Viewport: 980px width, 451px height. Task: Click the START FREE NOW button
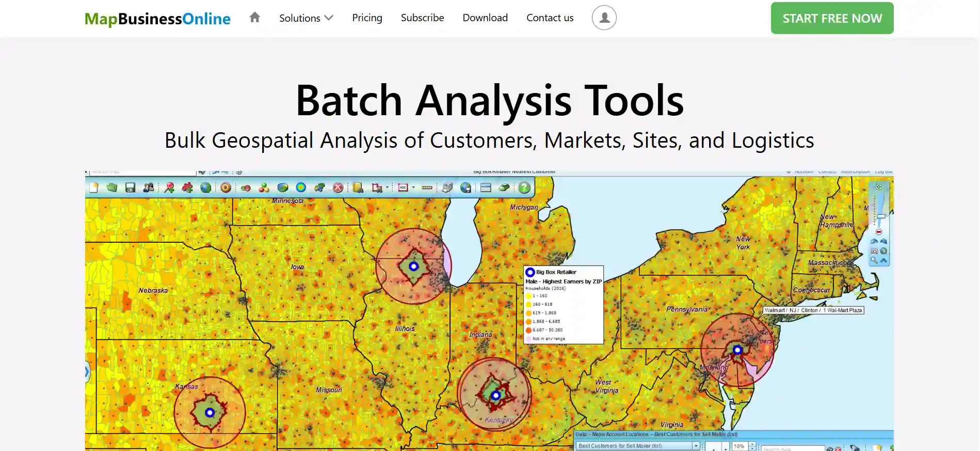832,18
